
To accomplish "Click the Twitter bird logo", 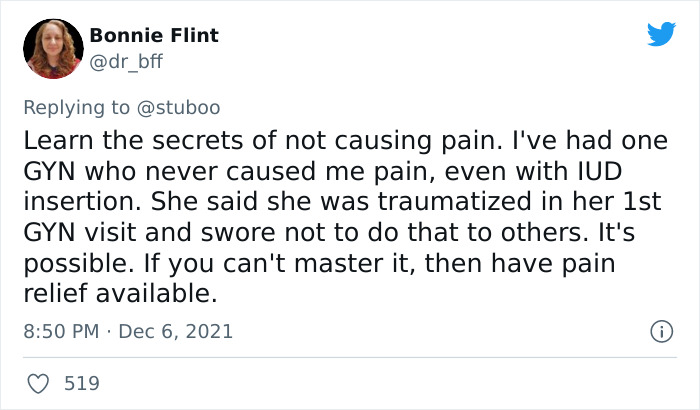I will 661,35.
